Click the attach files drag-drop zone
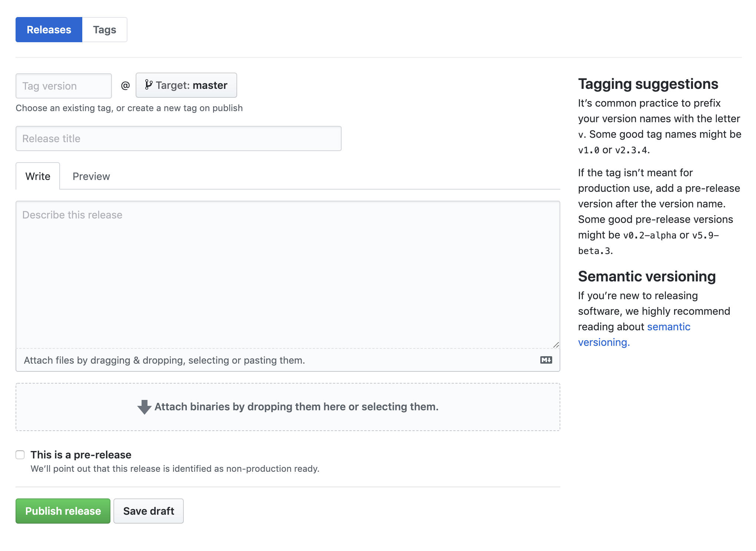Viewport: 756px width, 551px height. coord(288,360)
